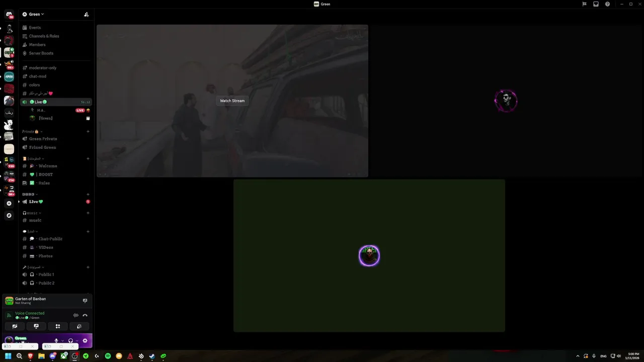Open the Chat-Public channel
This screenshot has width=644, height=362.
50,239
